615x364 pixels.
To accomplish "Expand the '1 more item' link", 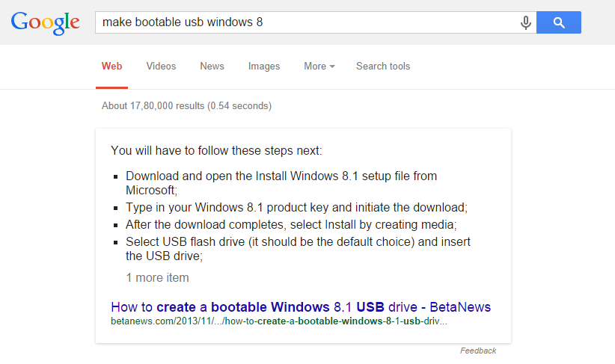I will 157,278.
